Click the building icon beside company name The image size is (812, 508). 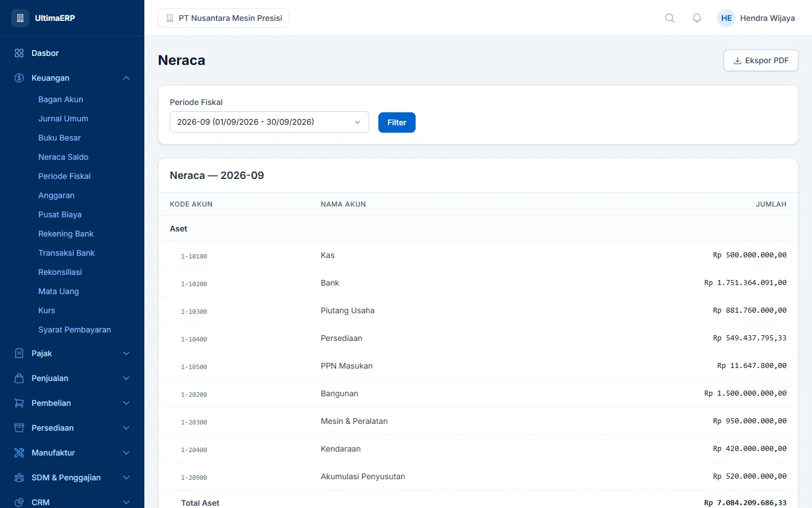[170, 18]
